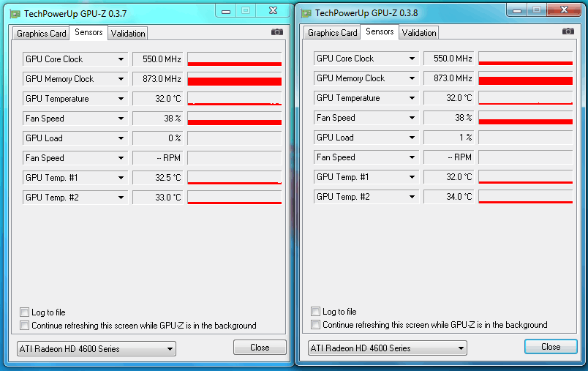
Task: Enable Log to file in GPU-Z 0.3.7
Action: pos(24,312)
